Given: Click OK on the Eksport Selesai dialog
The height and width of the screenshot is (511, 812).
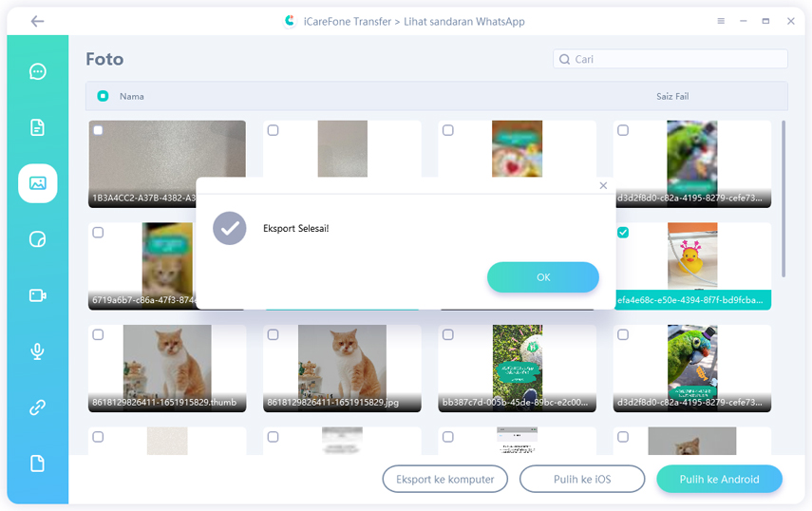Looking at the screenshot, I should click(543, 277).
